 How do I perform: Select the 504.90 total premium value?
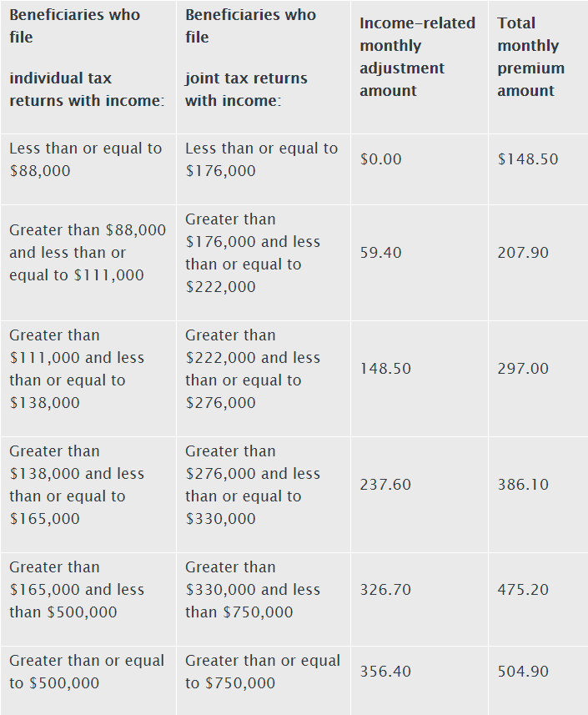523,672
